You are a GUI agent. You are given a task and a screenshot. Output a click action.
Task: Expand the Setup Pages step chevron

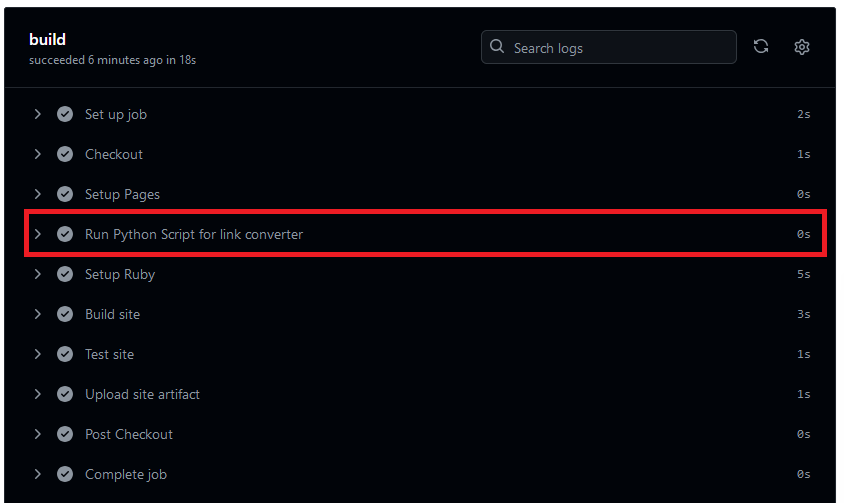tap(37, 194)
